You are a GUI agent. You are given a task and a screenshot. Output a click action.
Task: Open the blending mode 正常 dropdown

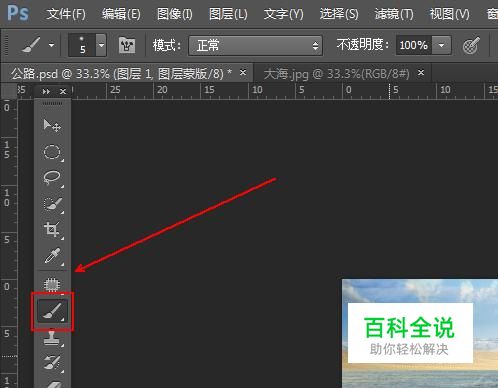point(255,45)
